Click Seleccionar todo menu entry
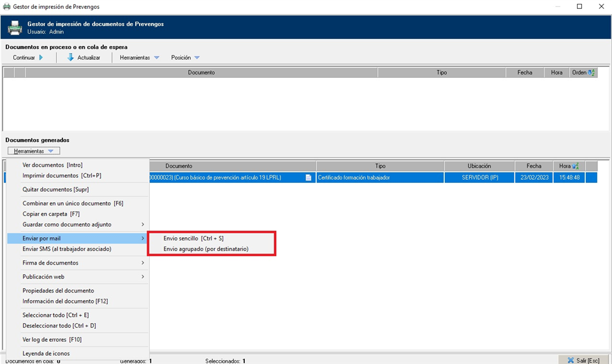612x364 pixels. (55, 315)
